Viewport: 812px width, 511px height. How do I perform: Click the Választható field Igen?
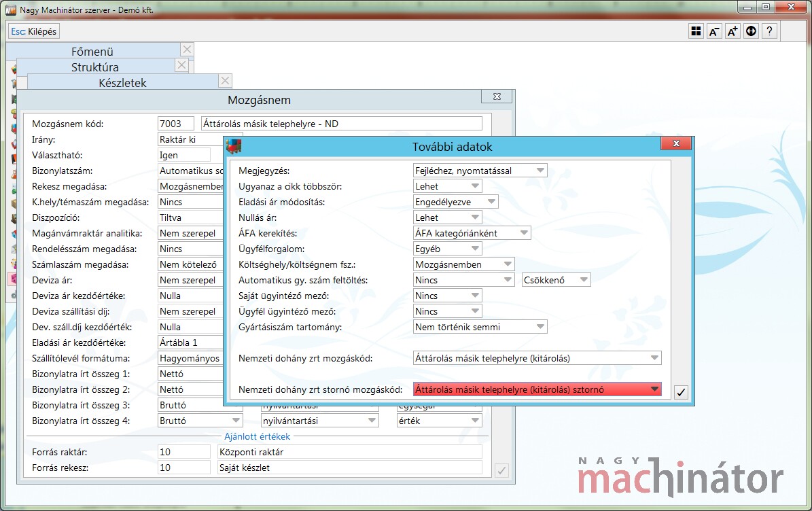coord(184,155)
